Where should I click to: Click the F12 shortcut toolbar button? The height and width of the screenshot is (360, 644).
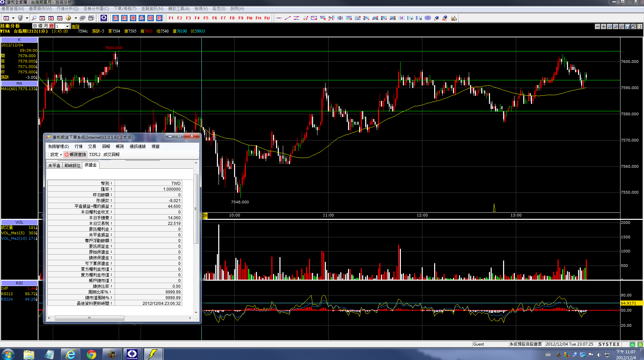tap(267, 18)
